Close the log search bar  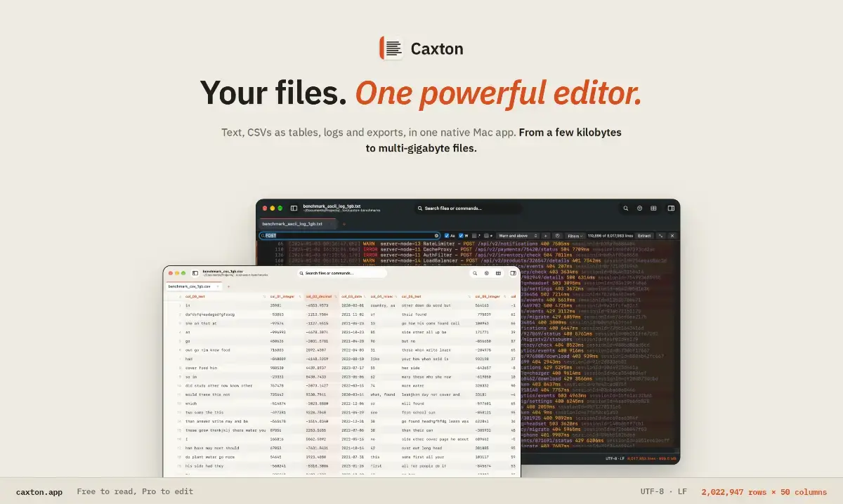[x=672, y=236]
